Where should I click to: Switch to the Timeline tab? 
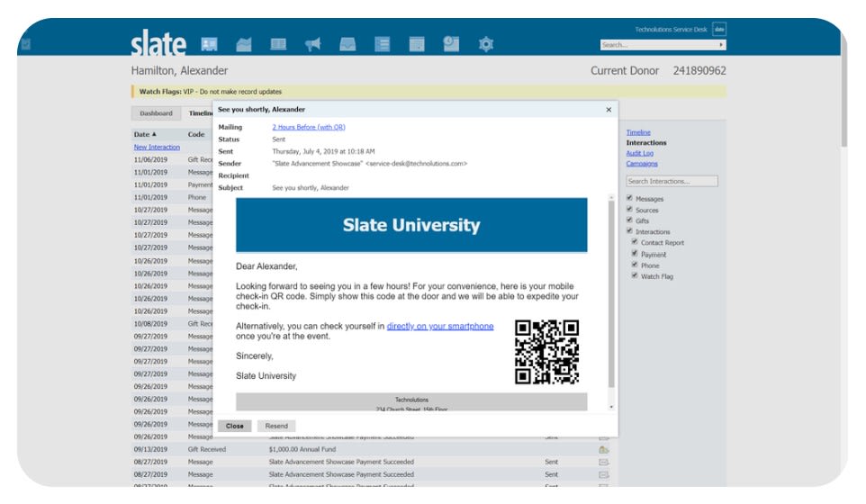pyautogui.click(x=199, y=113)
